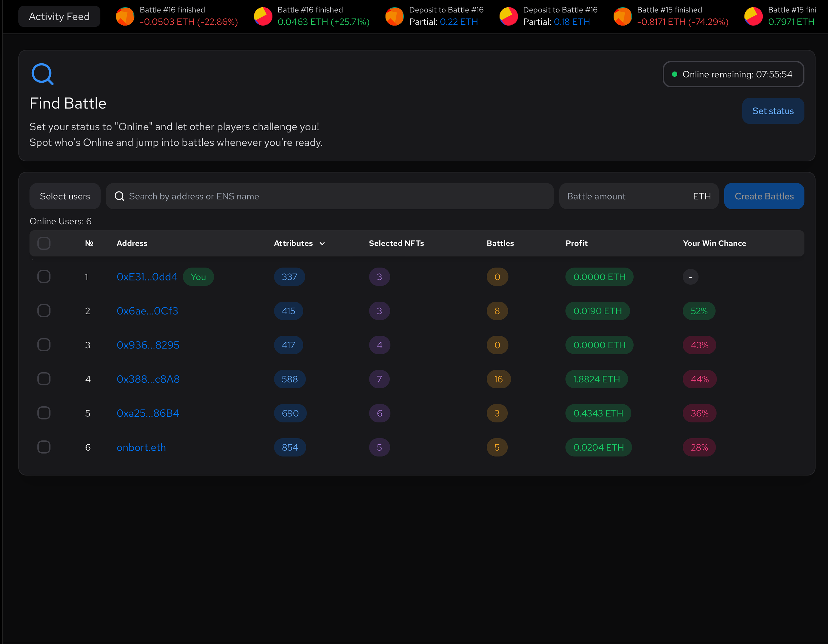This screenshot has height=644, width=828.
Task: Click the large Find Battle magnifier icon
Action: pos(42,74)
